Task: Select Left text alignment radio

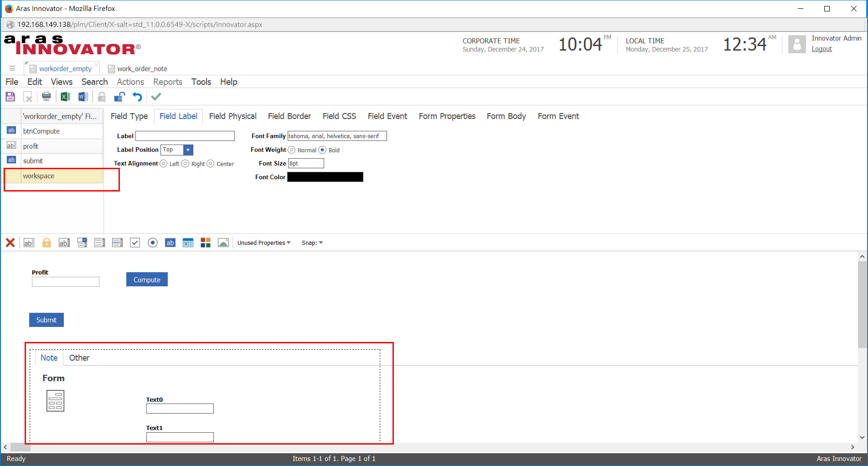Action: click(x=163, y=164)
